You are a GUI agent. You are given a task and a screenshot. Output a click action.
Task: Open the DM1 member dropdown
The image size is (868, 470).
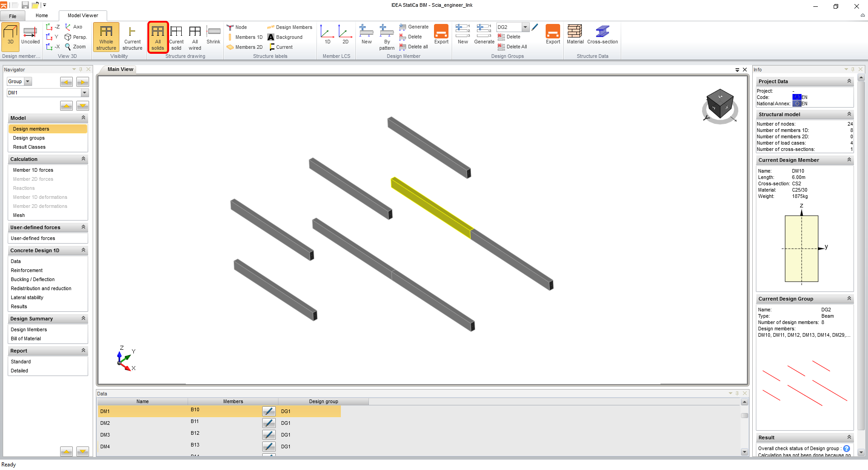pyautogui.click(x=85, y=93)
